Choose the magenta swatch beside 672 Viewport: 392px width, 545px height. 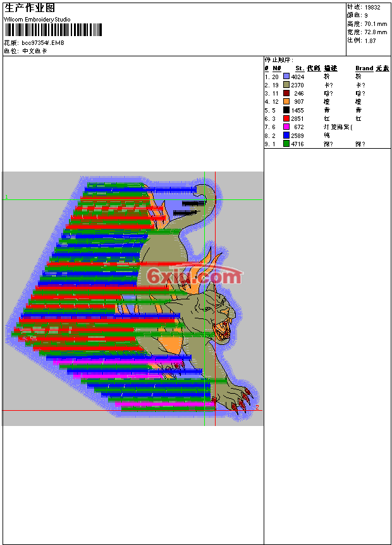286,127
